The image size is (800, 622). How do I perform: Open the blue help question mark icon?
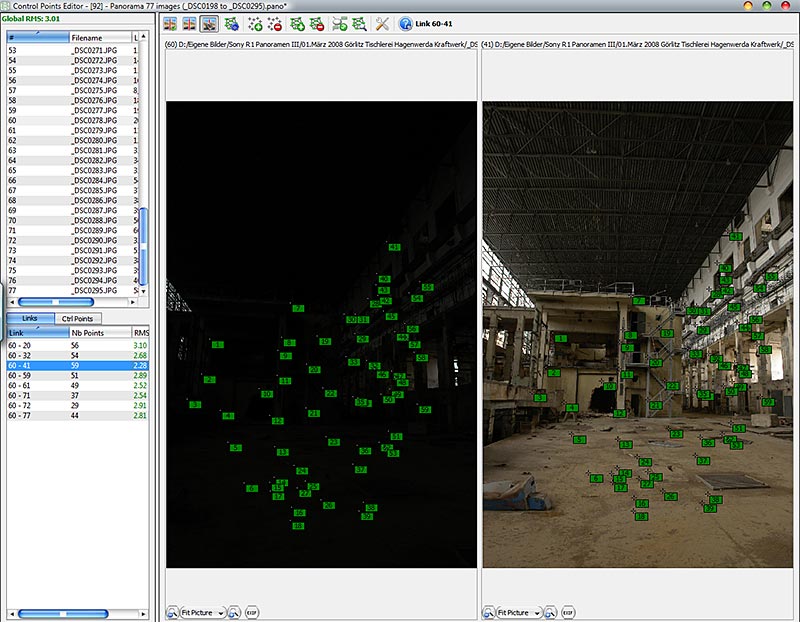(406, 23)
